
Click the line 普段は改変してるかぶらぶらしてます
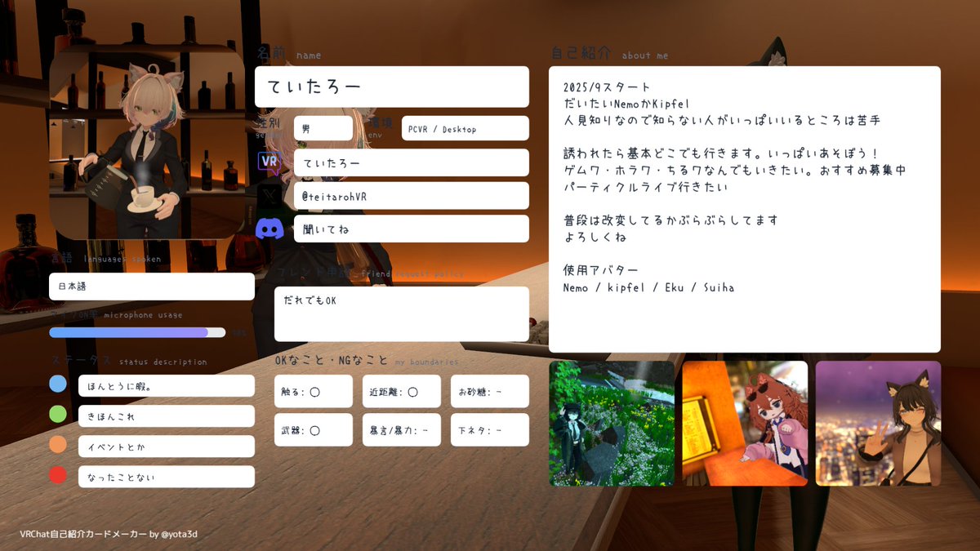(670, 220)
